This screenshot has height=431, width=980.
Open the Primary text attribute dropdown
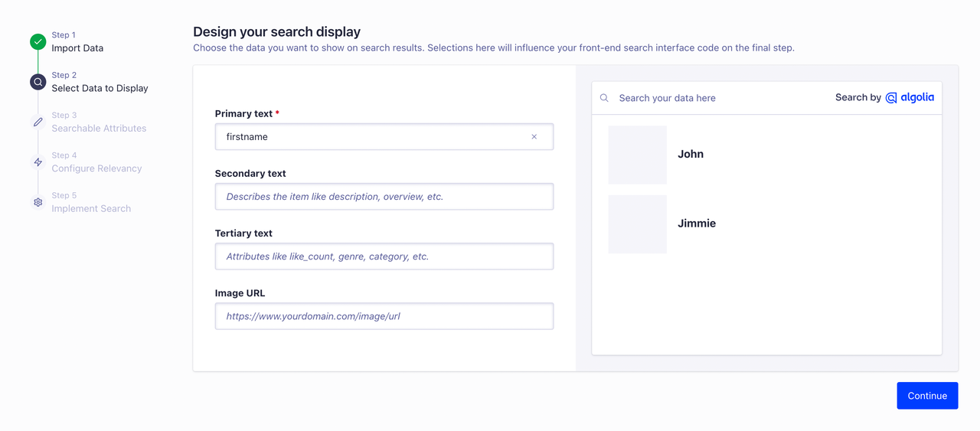(x=375, y=137)
